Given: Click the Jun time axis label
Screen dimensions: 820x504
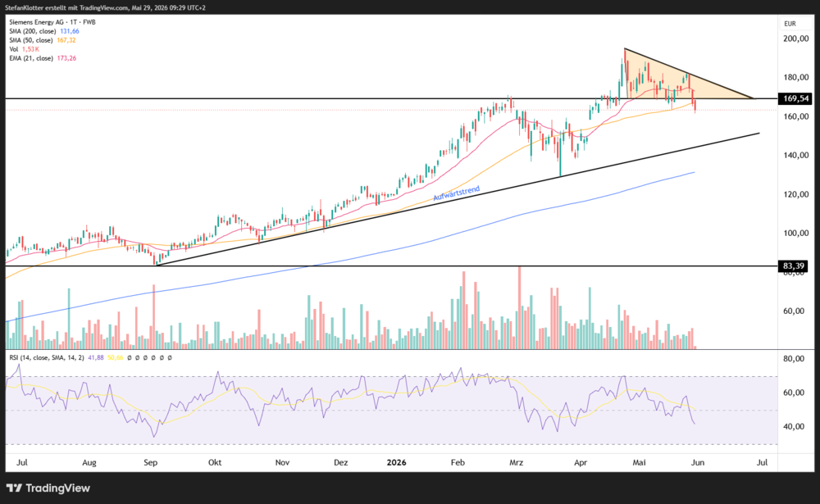Looking at the screenshot, I should [698, 463].
